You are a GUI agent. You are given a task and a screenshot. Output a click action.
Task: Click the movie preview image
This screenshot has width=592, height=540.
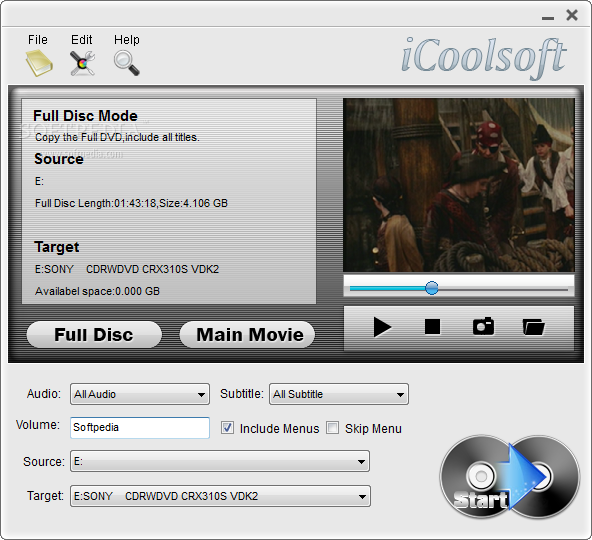(459, 185)
